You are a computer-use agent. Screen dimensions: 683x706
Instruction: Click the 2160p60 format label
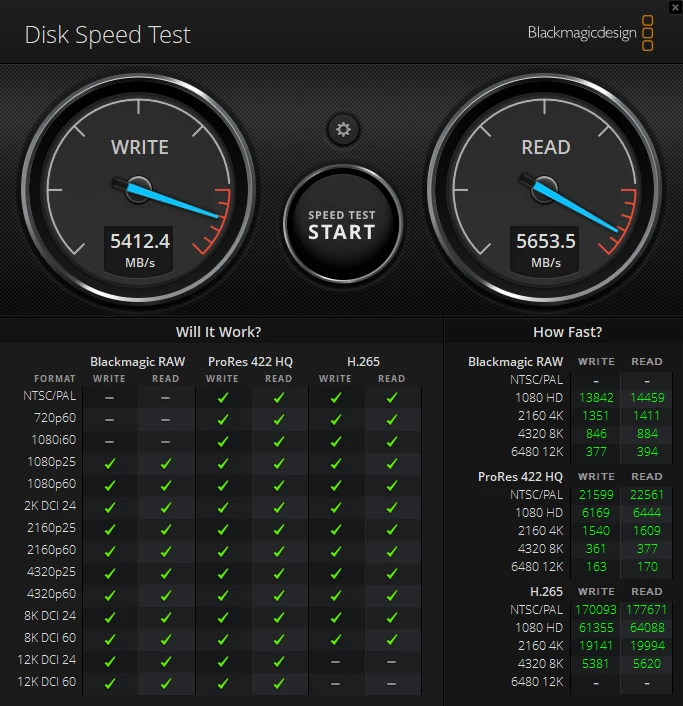(x=51, y=550)
